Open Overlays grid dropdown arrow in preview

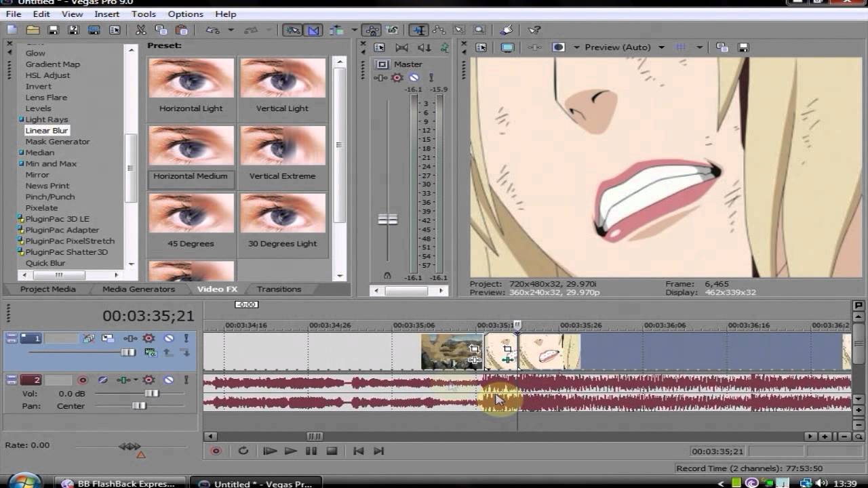(699, 47)
